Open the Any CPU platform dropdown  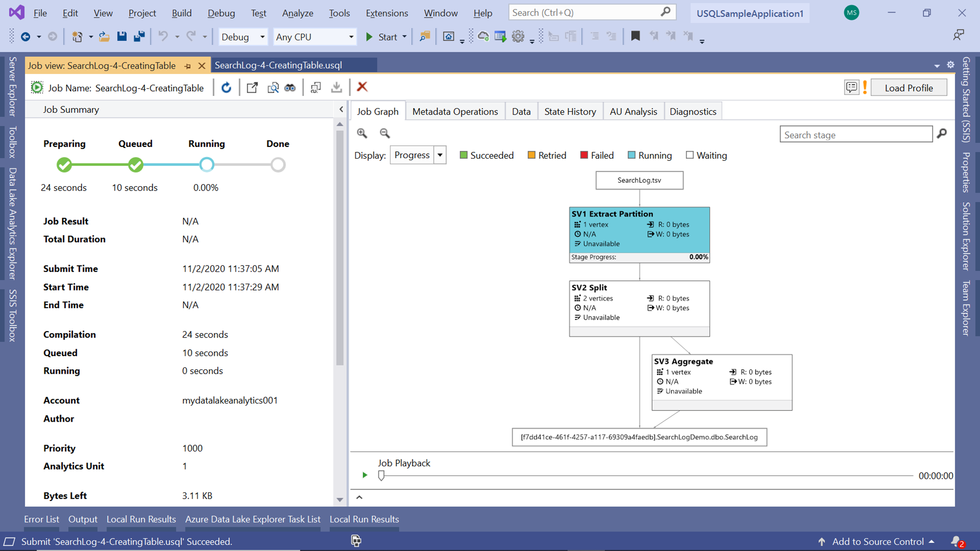351,37
